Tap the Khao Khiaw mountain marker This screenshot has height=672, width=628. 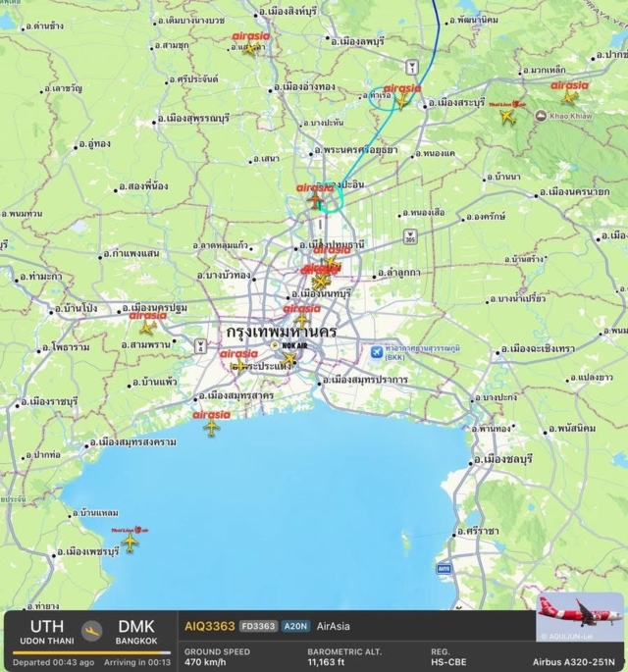(x=541, y=116)
